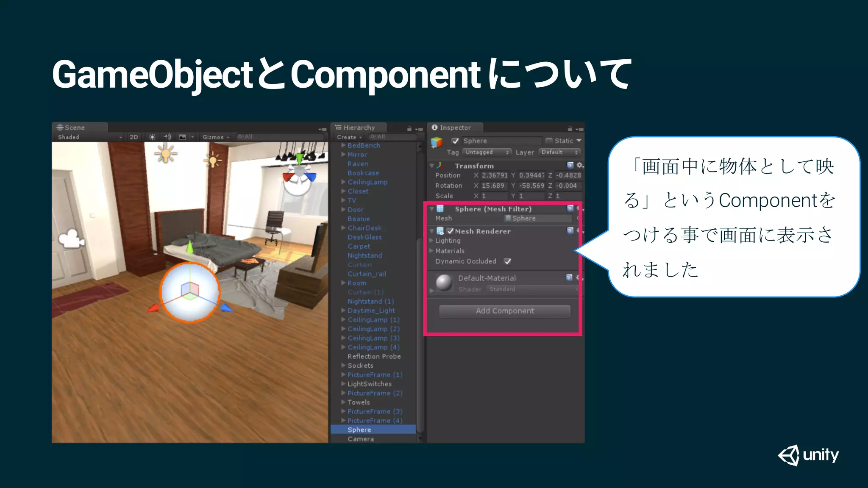
Task: Toggle 2D scene view mode
Action: (134, 137)
